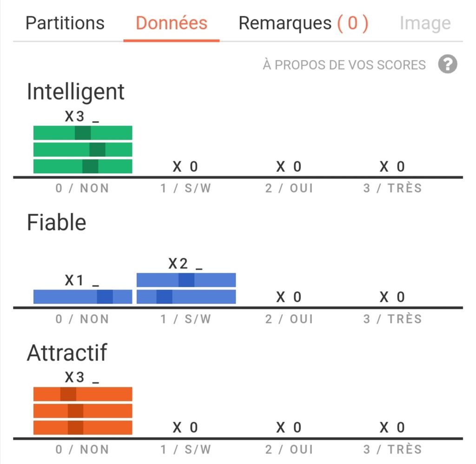Click the X3 count above Intelligent bars

(75, 116)
